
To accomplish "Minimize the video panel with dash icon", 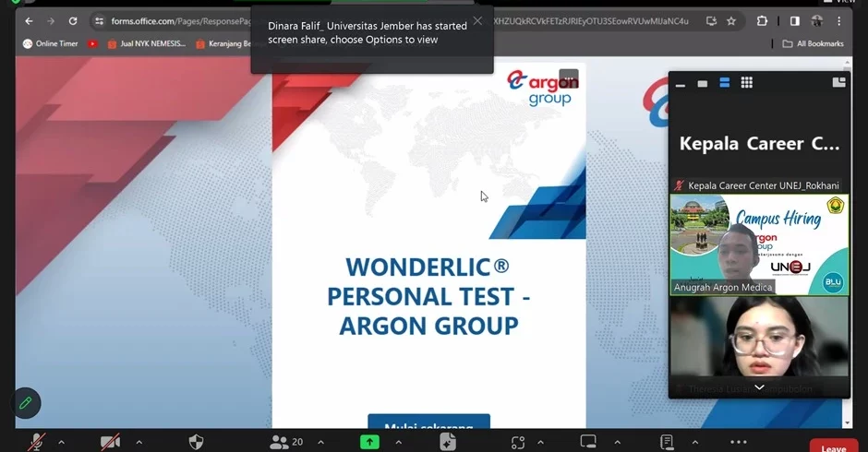I will tap(681, 84).
